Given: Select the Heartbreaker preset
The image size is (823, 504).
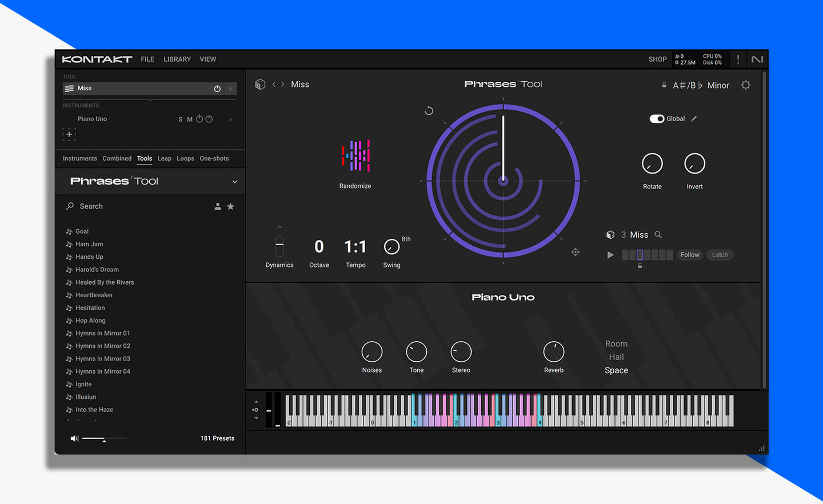Looking at the screenshot, I should [94, 295].
